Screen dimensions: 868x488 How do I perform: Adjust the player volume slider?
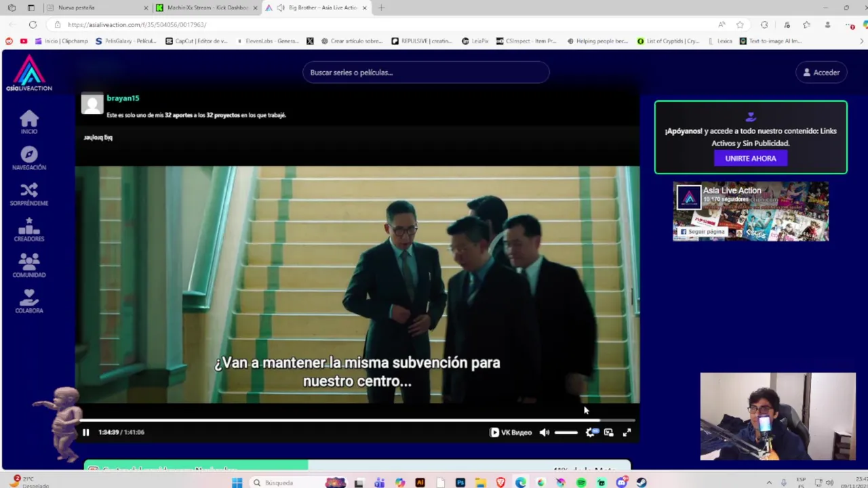[566, 432]
